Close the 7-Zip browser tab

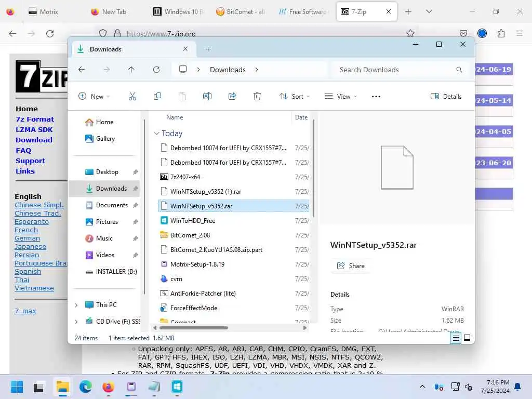point(389,11)
